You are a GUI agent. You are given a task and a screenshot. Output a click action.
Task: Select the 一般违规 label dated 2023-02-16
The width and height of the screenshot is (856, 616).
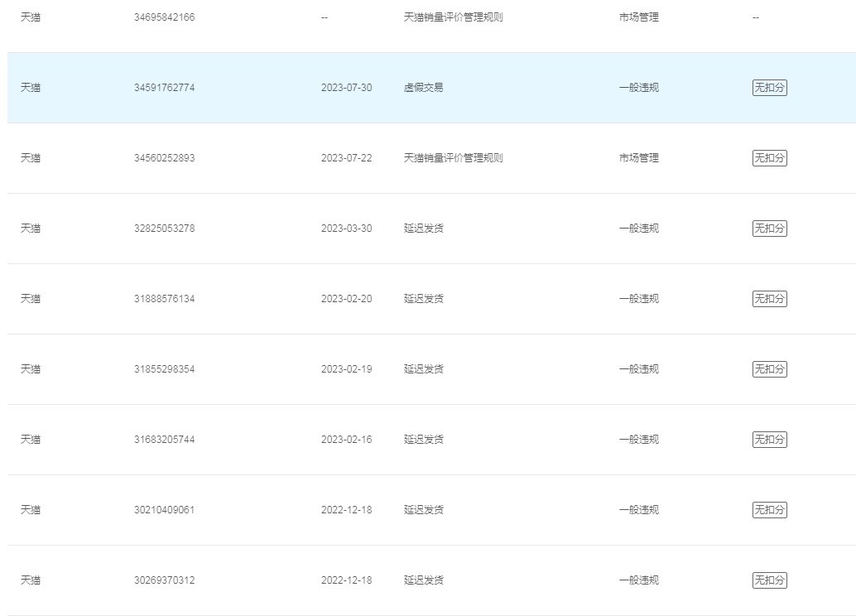coord(639,440)
